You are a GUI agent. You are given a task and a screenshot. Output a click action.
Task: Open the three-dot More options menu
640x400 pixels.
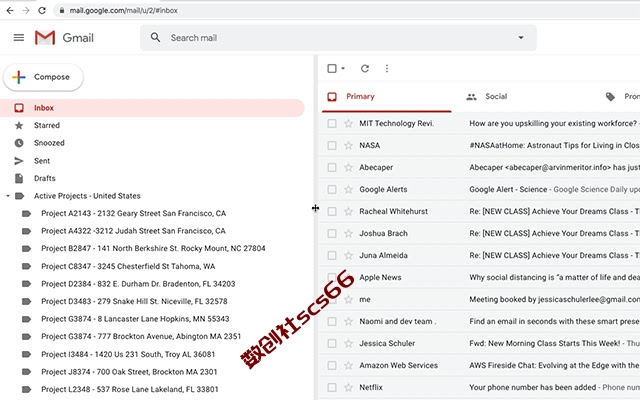(387, 69)
